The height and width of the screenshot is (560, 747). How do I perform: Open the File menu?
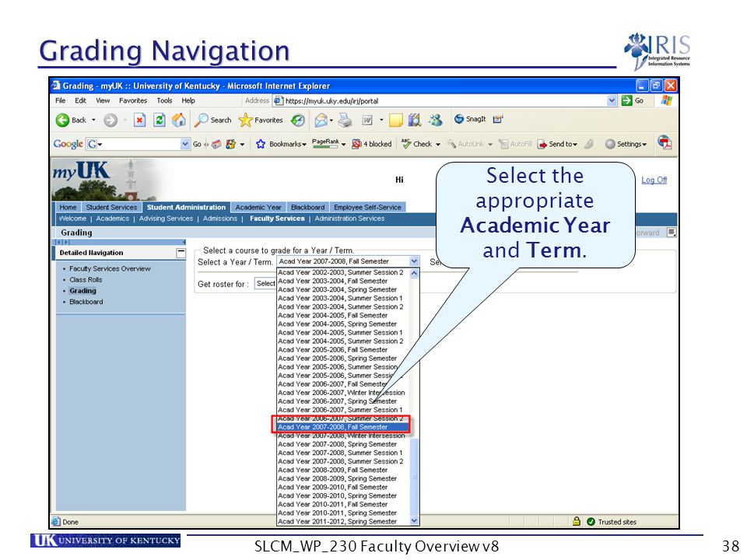(x=61, y=100)
